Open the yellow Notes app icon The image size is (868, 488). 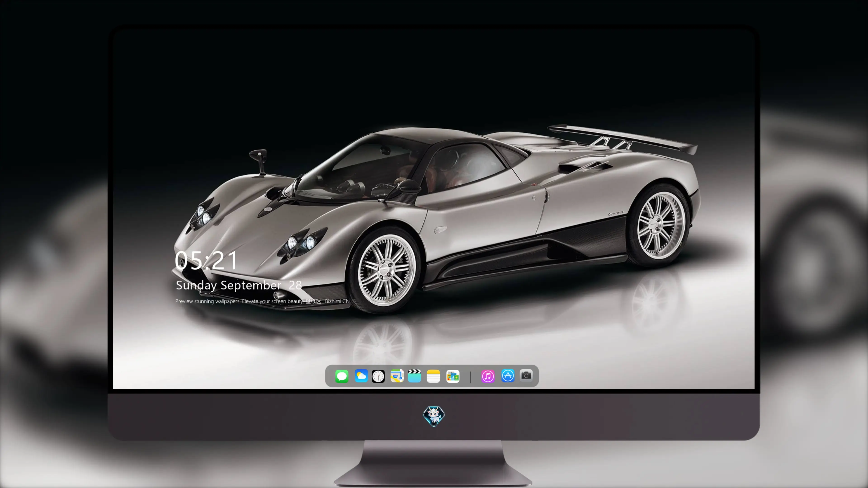click(433, 376)
